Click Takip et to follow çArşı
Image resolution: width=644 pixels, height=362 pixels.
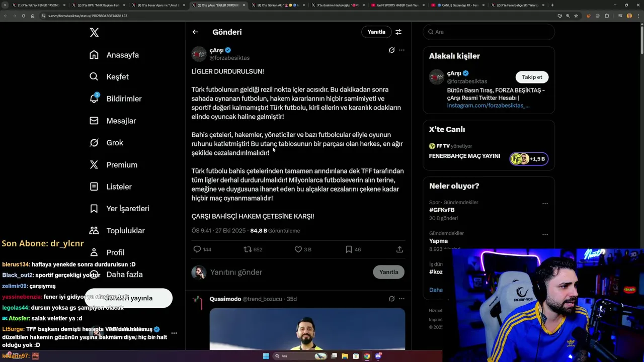pyautogui.click(x=532, y=77)
